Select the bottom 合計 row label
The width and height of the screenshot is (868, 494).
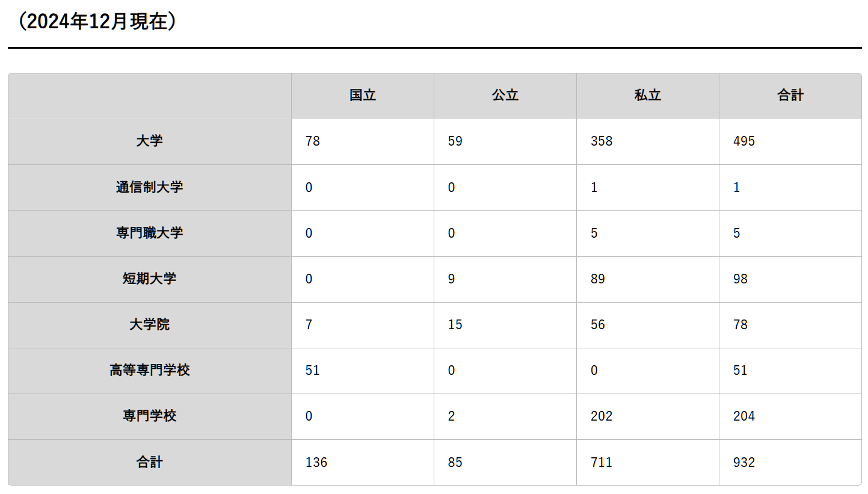point(150,462)
